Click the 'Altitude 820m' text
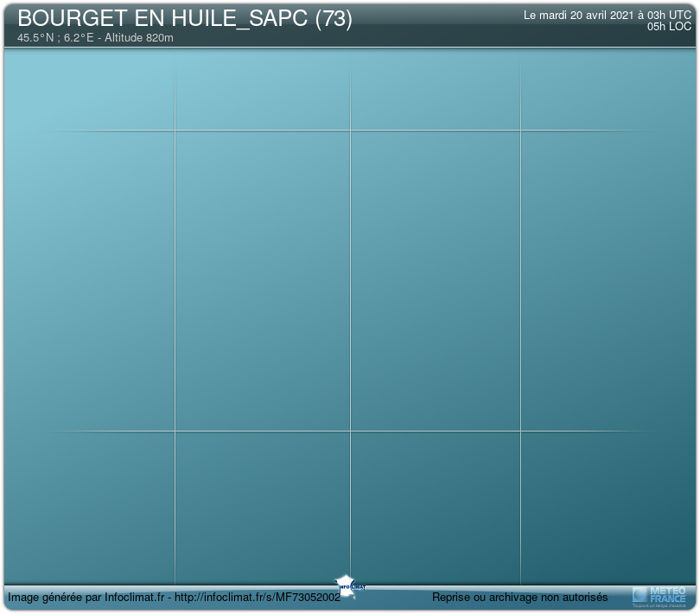This screenshot has width=700, height=614. click(139, 38)
